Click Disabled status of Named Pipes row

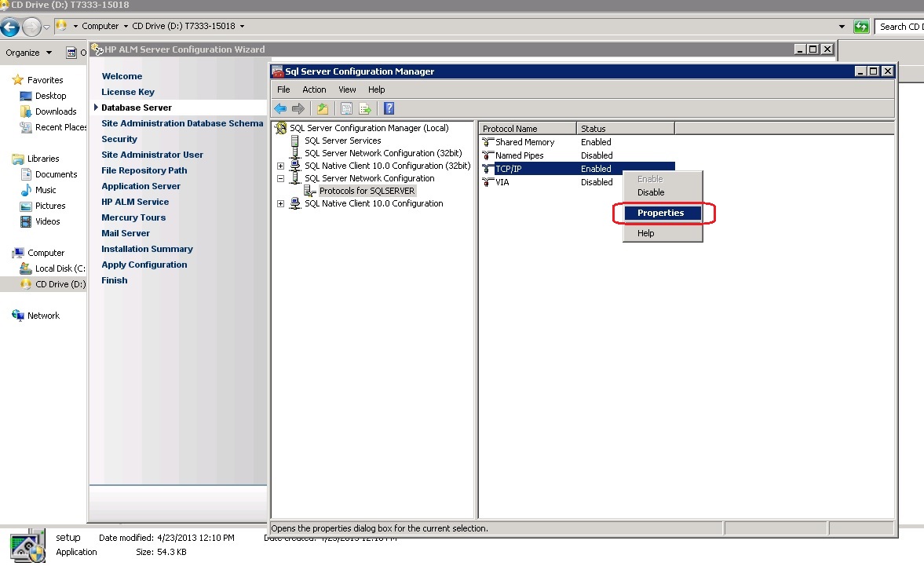point(597,155)
